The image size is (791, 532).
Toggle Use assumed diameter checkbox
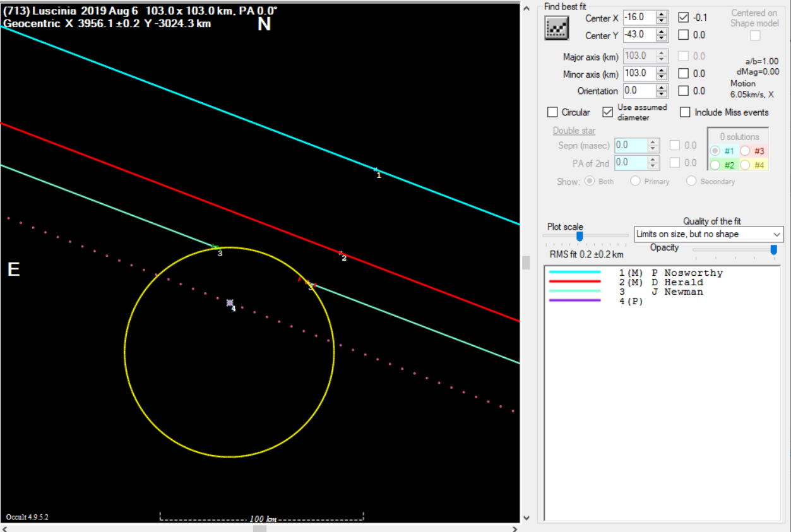click(608, 112)
